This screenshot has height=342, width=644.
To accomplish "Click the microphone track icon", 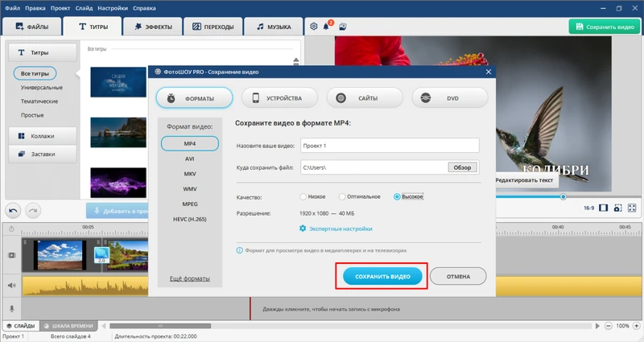I will click(x=11, y=308).
